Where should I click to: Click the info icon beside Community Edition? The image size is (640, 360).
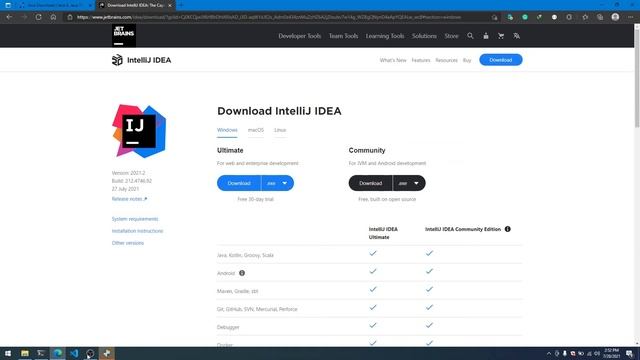click(507, 229)
